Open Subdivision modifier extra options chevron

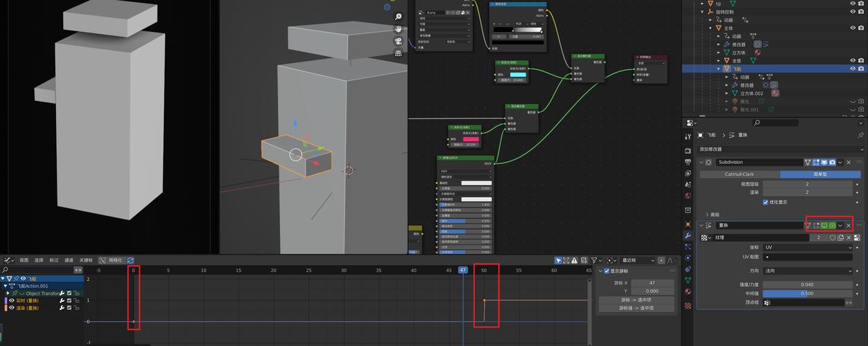click(x=840, y=162)
